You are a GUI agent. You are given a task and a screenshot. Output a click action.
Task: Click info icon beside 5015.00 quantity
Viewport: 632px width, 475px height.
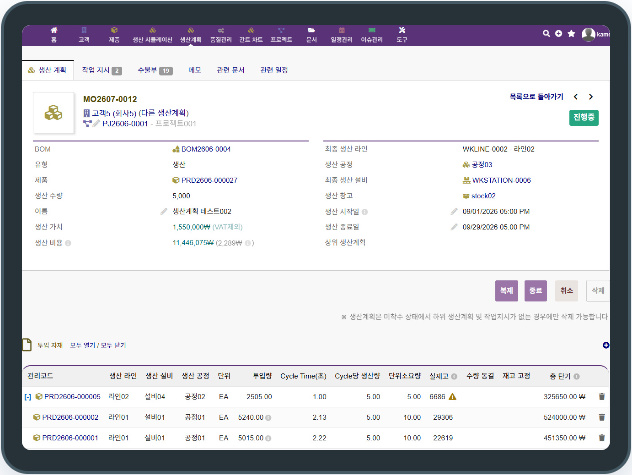click(268, 438)
